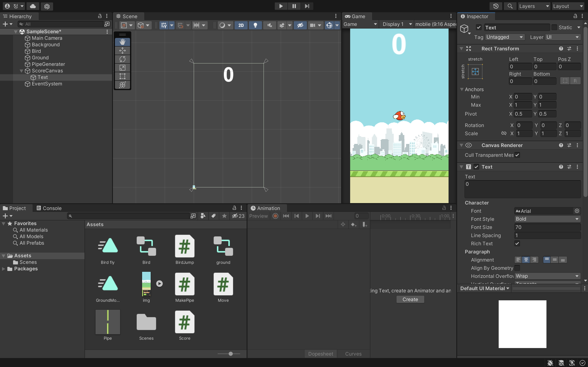Collapse the ScoreCanvas hierarchy item
The height and width of the screenshot is (367, 588).
(x=21, y=71)
